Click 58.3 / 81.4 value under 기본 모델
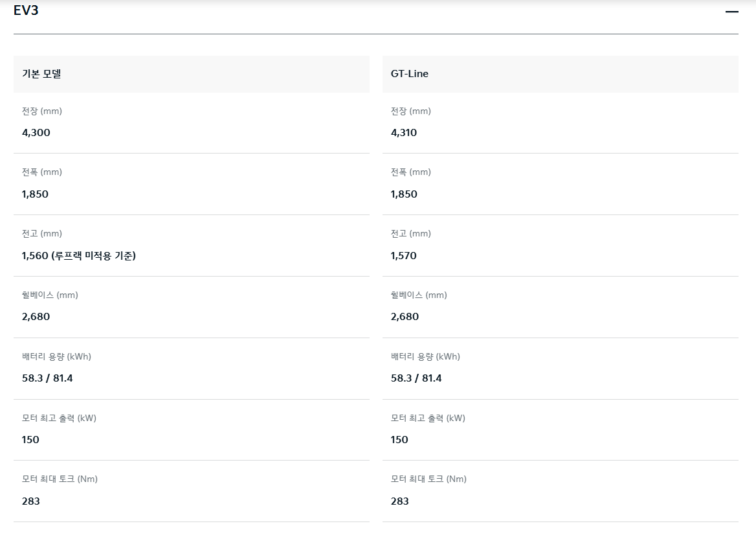This screenshot has width=756, height=539. coord(47,378)
